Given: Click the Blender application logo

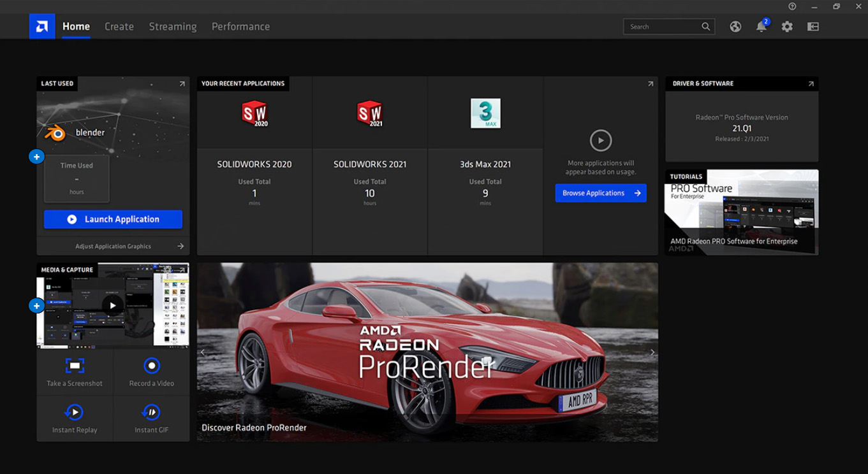Looking at the screenshot, I should coord(55,133).
